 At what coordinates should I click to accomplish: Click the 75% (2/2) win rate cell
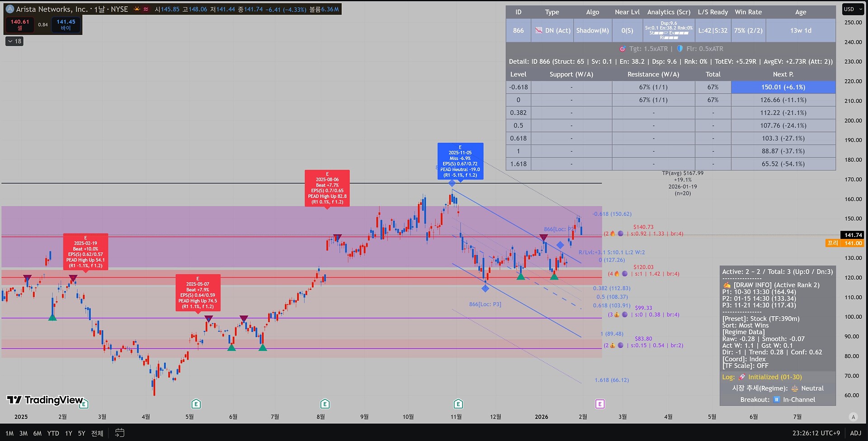[x=748, y=30]
